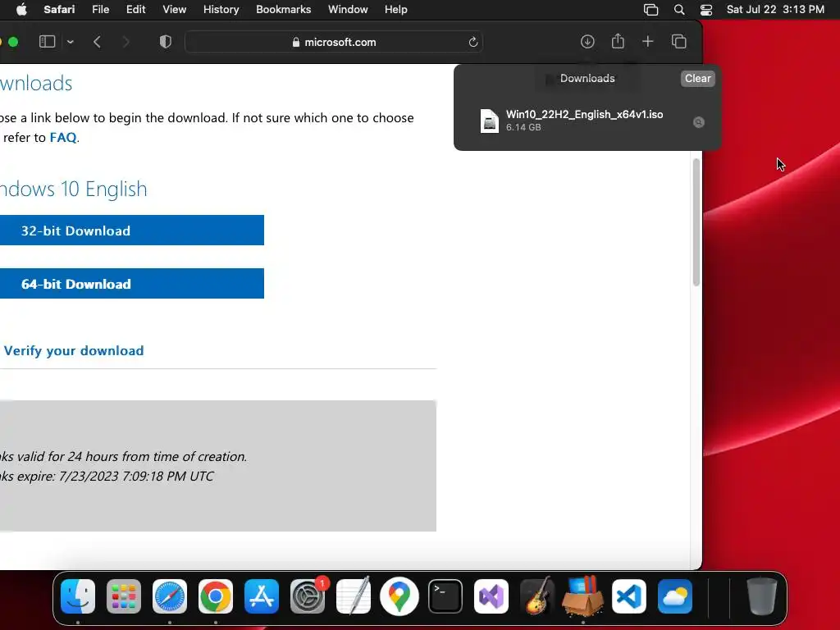This screenshot has width=840, height=630.
Task: Open the Share button in Safari toolbar
Action: pyautogui.click(x=618, y=41)
